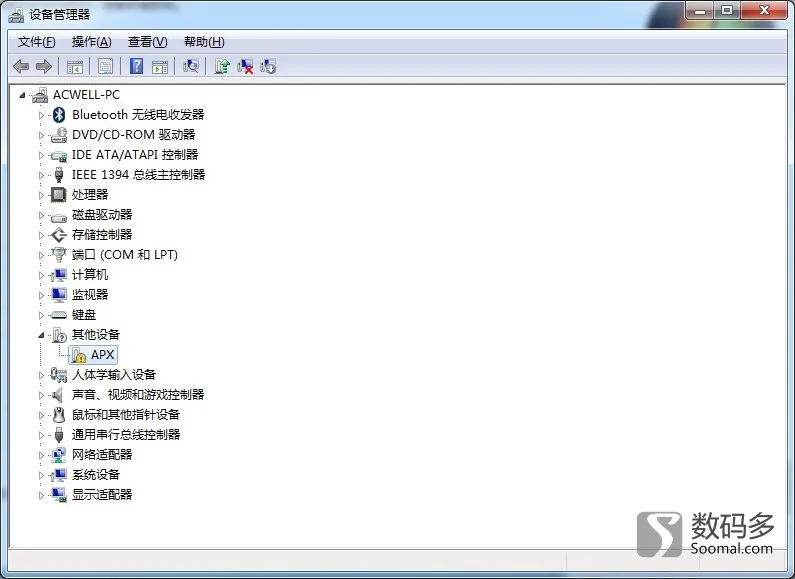Click the DVD/CD-ROM drive icon
The image size is (795, 579).
pyautogui.click(x=59, y=135)
